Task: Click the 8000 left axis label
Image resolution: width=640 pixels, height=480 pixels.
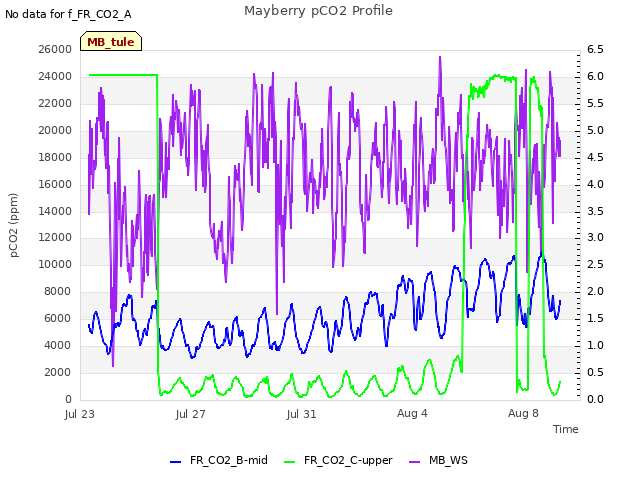Action: [58, 291]
